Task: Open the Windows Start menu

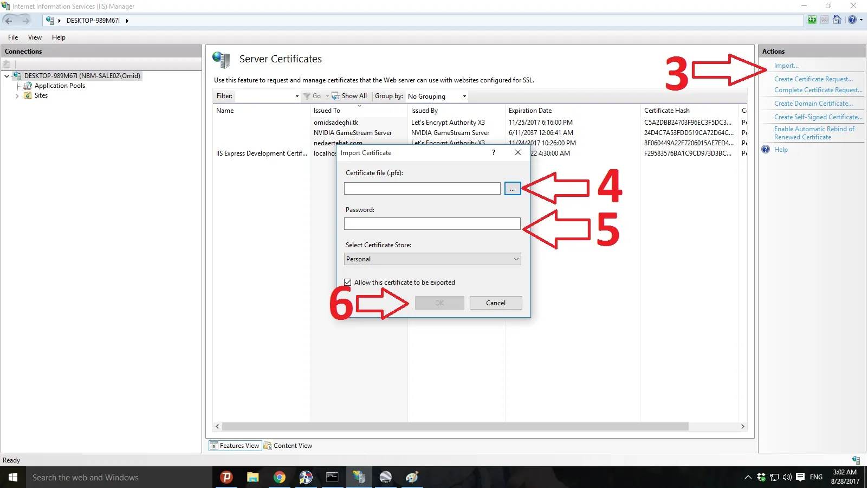Action: (x=13, y=477)
